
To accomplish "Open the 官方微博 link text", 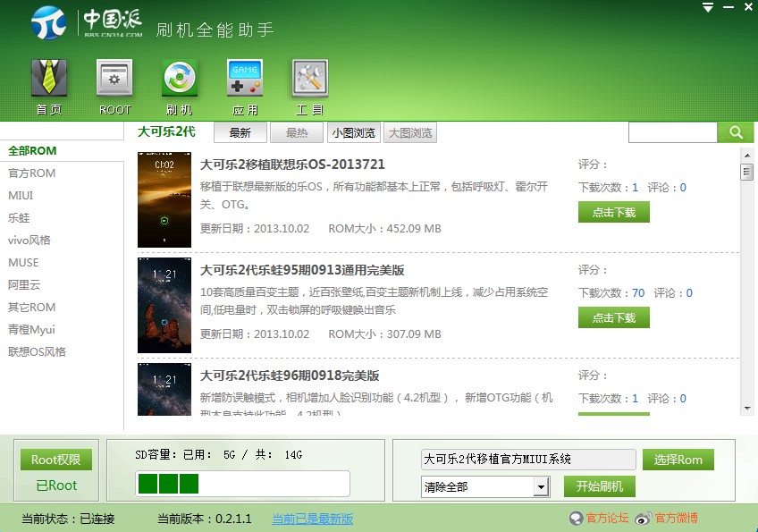I will (x=677, y=519).
